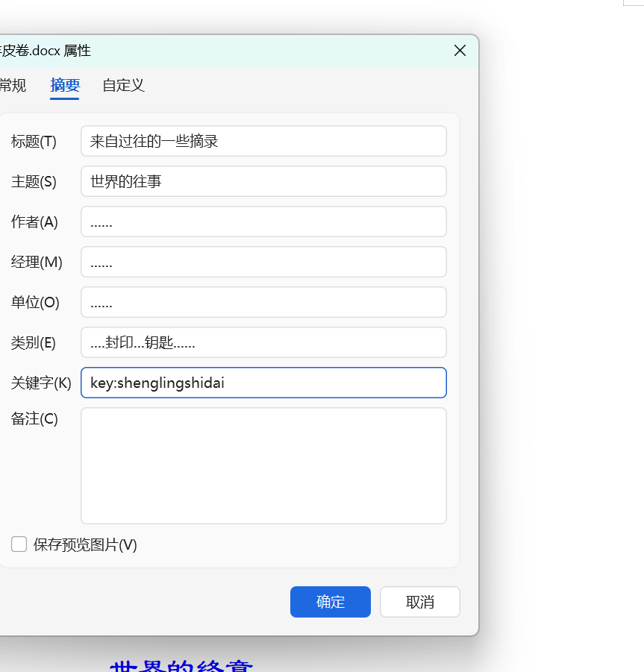
Task: Click the 确定 button
Action: click(x=330, y=602)
